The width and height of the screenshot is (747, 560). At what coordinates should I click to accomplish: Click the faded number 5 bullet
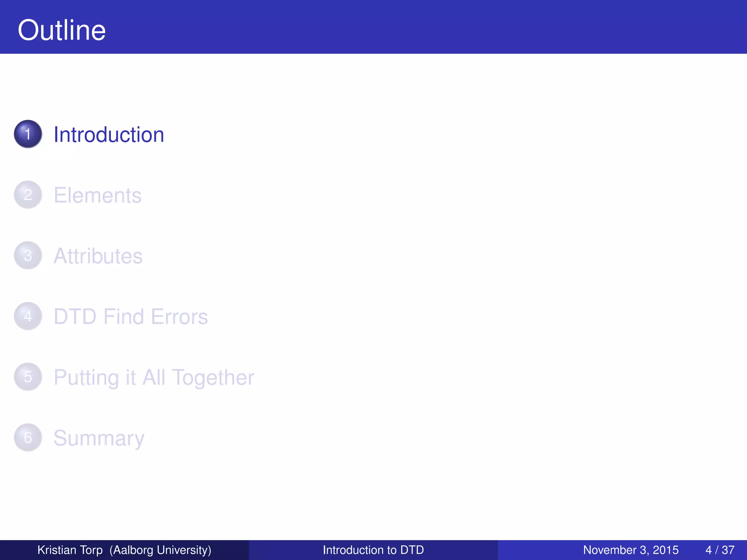pyautogui.click(x=28, y=377)
